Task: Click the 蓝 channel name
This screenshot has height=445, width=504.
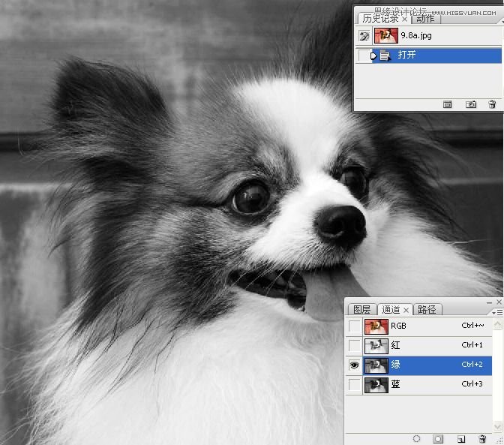Action: [395, 384]
